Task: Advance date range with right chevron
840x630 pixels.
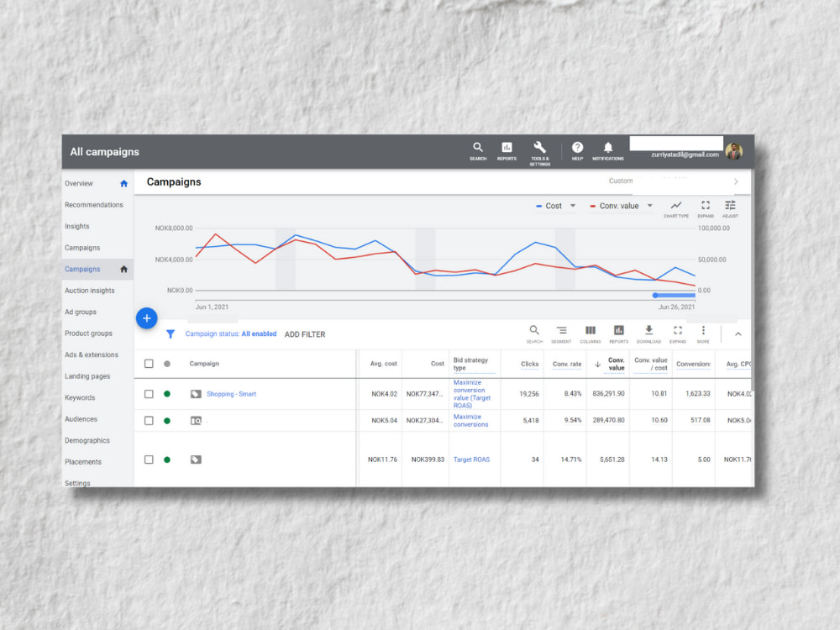Action: pyautogui.click(x=736, y=181)
